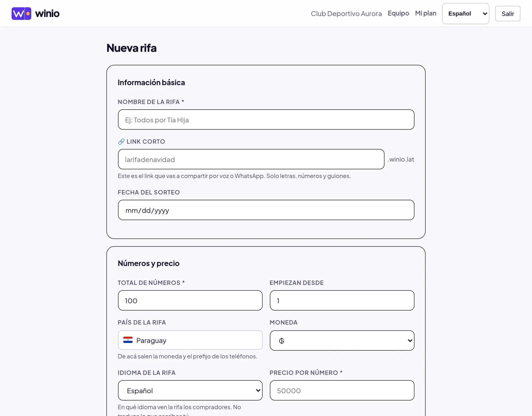Click Club Deportivo Aurora link
Screen dimensions: 532x416
coord(346,14)
